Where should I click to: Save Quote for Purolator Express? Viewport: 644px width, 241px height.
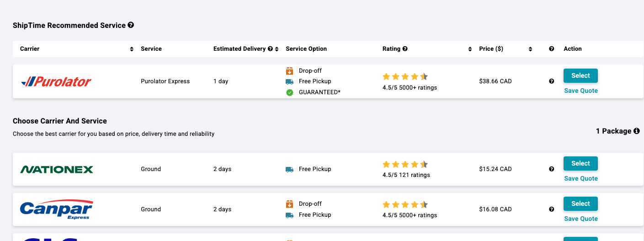pyautogui.click(x=581, y=91)
